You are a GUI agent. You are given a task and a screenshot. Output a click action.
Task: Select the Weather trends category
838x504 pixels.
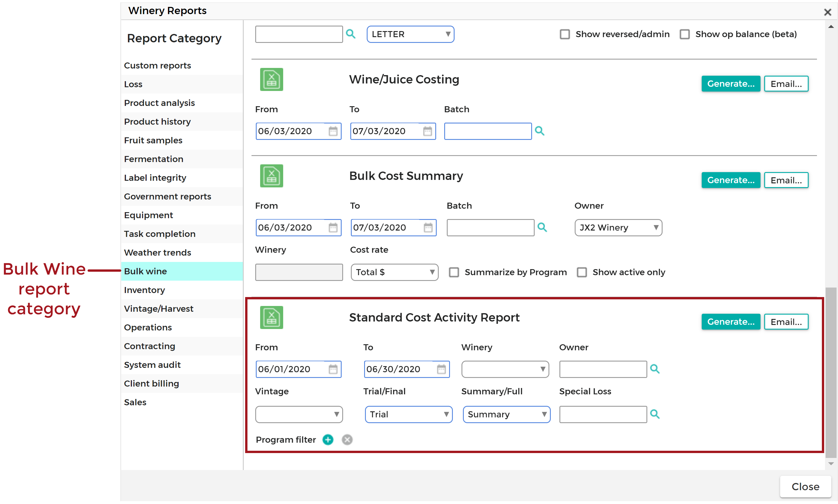tap(182, 253)
